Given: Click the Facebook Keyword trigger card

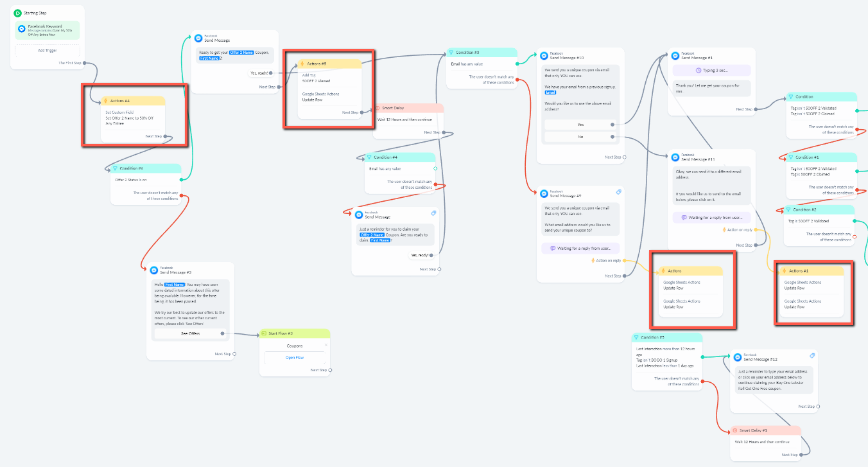Looking at the screenshot, I should 47,30.
